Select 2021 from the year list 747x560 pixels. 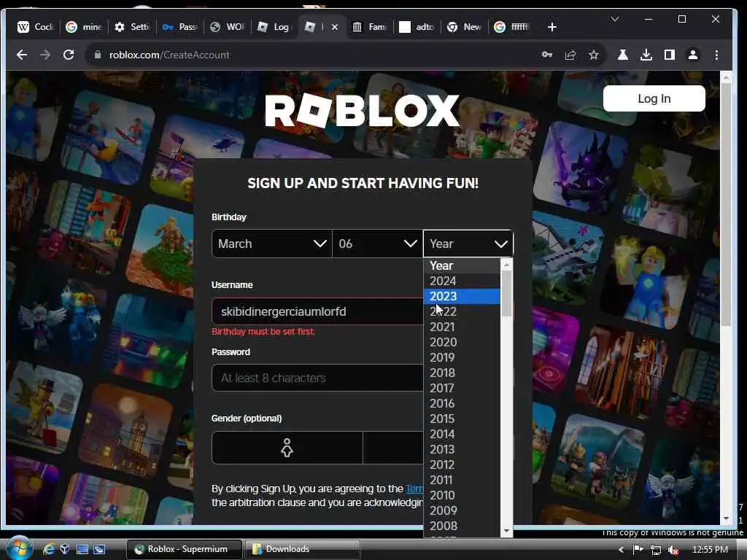[462, 327]
